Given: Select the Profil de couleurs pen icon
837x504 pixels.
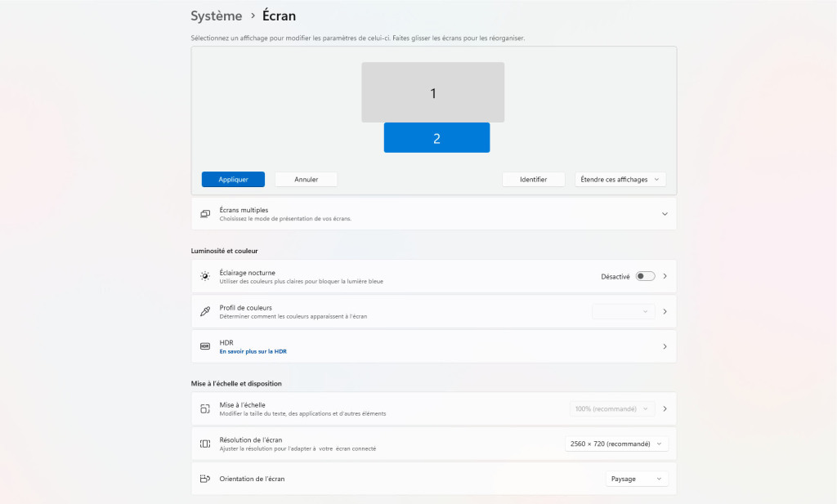Looking at the screenshot, I should tap(205, 311).
